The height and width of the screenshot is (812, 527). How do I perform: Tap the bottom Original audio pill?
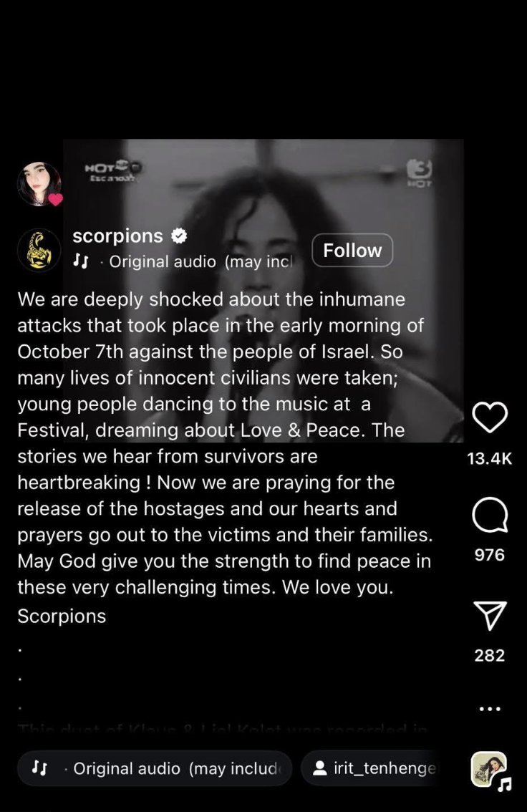(155, 768)
